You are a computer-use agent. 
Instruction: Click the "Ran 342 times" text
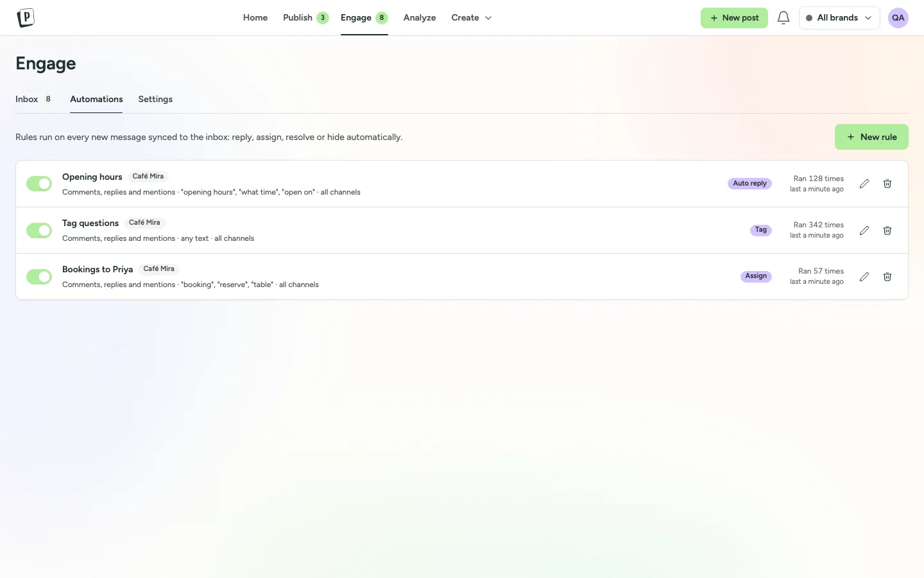click(819, 225)
